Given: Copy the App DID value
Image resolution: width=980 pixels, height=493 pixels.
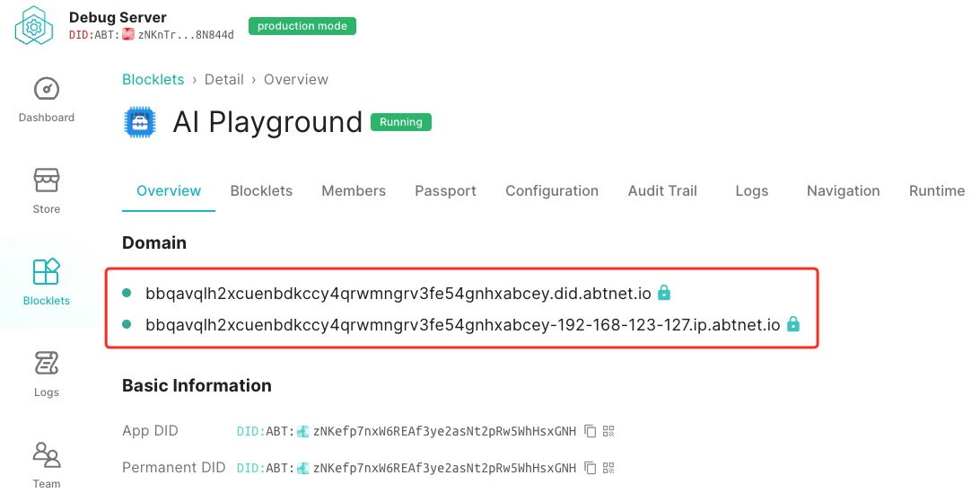Looking at the screenshot, I should tap(590, 431).
